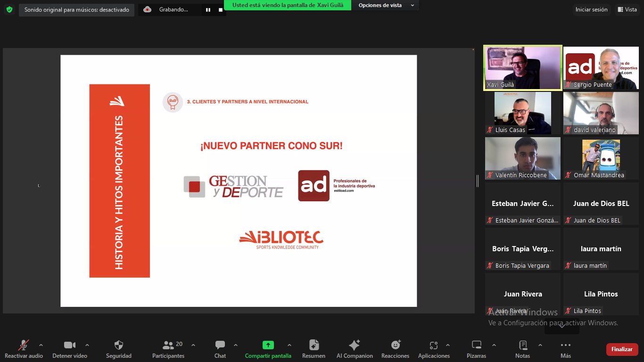Expand Notas options chevron
This screenshot has height=362, width=644.
pyautogui.click(x=540, y=345)
